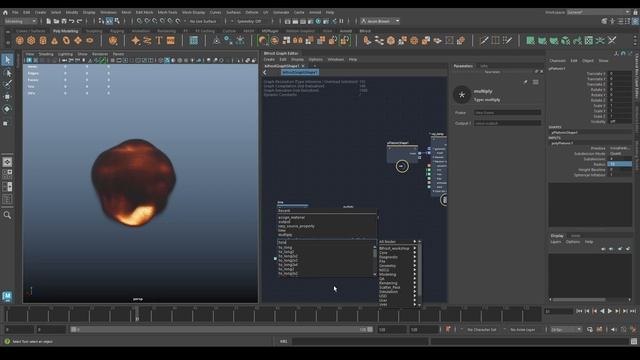Select the Scale tool in the toolbox
640x360 pixels.
coord(7,123)
